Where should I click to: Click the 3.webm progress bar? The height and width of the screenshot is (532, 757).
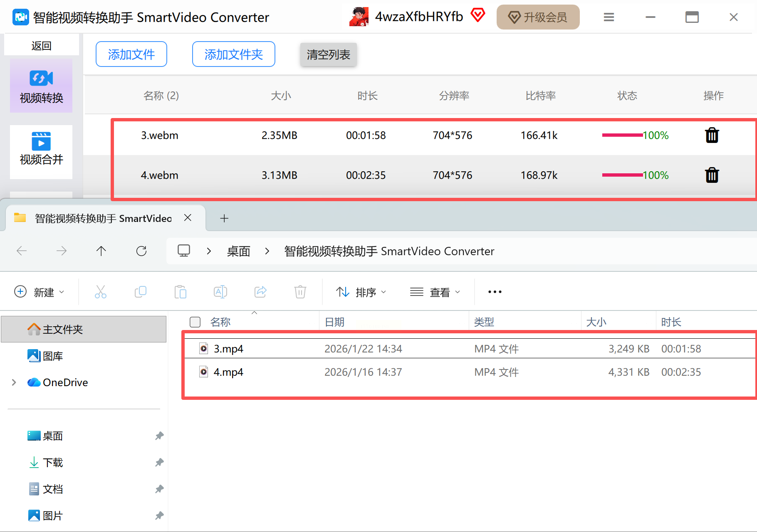click(622, 135)
